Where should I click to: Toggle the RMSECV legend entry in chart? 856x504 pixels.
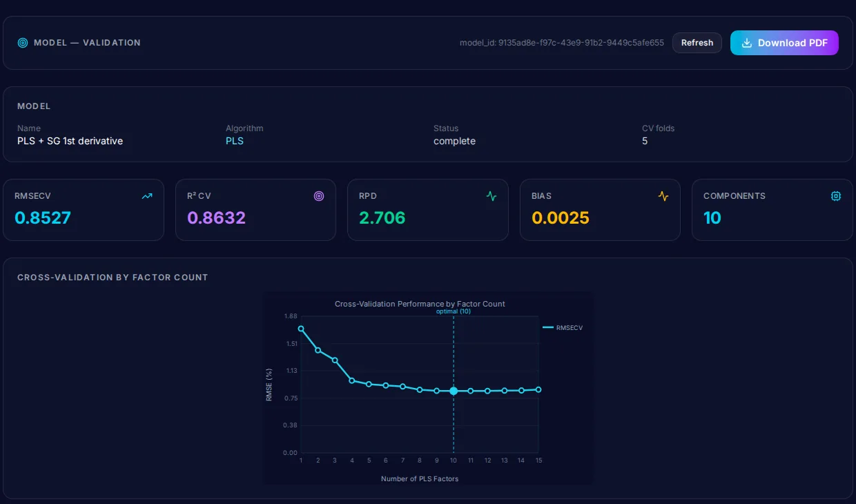(563, 328)
